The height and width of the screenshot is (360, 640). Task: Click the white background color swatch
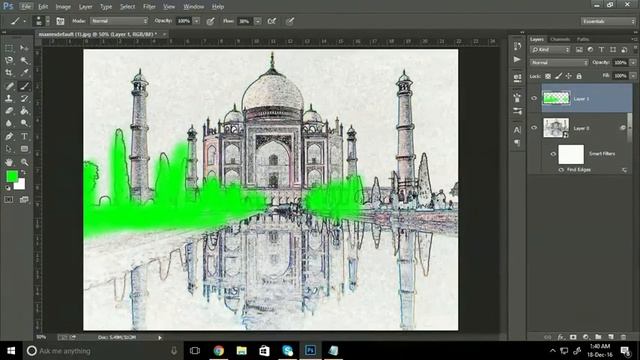point(20,185)
